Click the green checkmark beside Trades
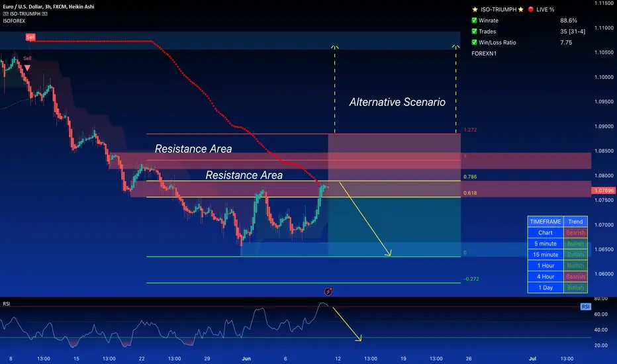 pyautogui.click(x=474, y=31)
